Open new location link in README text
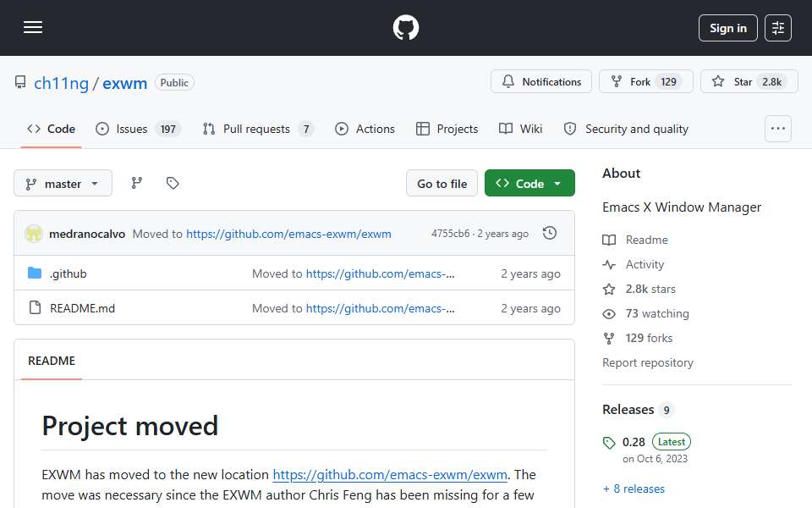Viewport: 812px width, 508px height. [x=390, y=475]
